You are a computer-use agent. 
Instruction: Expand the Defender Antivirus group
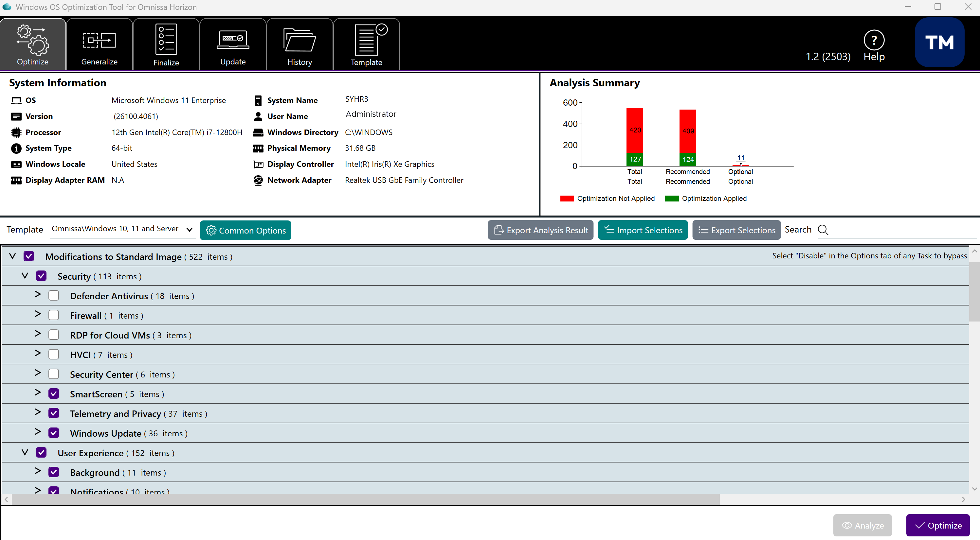[38, 294]
